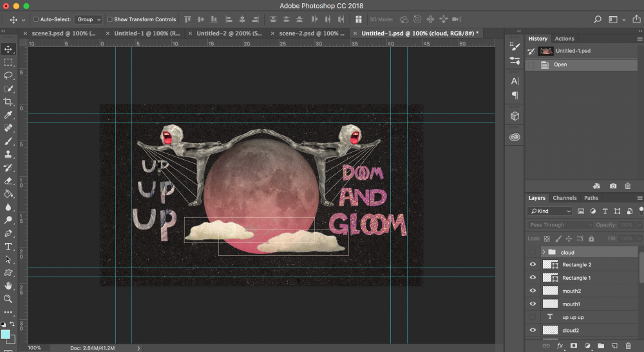Enable the Auto-Select checkbox
Viewport: 644px width, 352px height.
35,19
